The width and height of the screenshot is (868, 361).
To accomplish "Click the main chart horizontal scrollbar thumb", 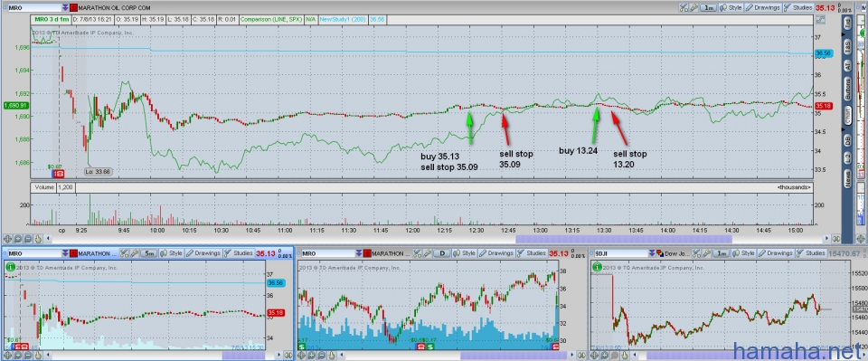I will [624, 239].
